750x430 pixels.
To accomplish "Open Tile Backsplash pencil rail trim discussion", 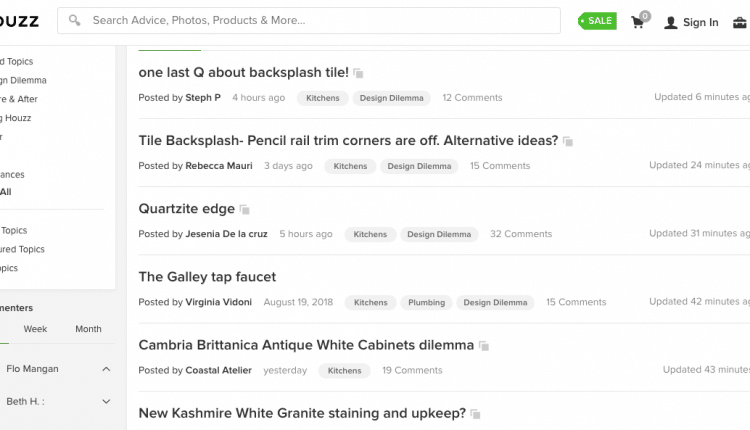I will click(x=348, y=141).
